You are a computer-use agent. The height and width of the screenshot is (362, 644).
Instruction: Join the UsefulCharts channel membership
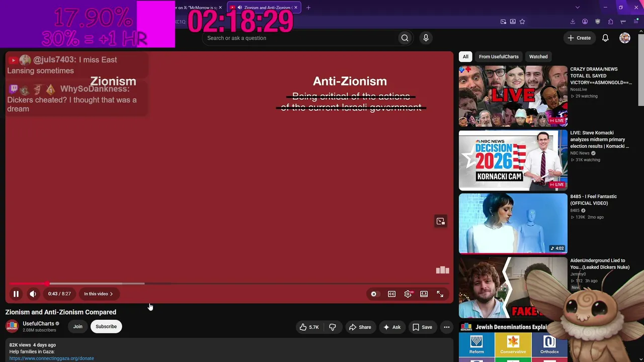click(x=77, y=326)
